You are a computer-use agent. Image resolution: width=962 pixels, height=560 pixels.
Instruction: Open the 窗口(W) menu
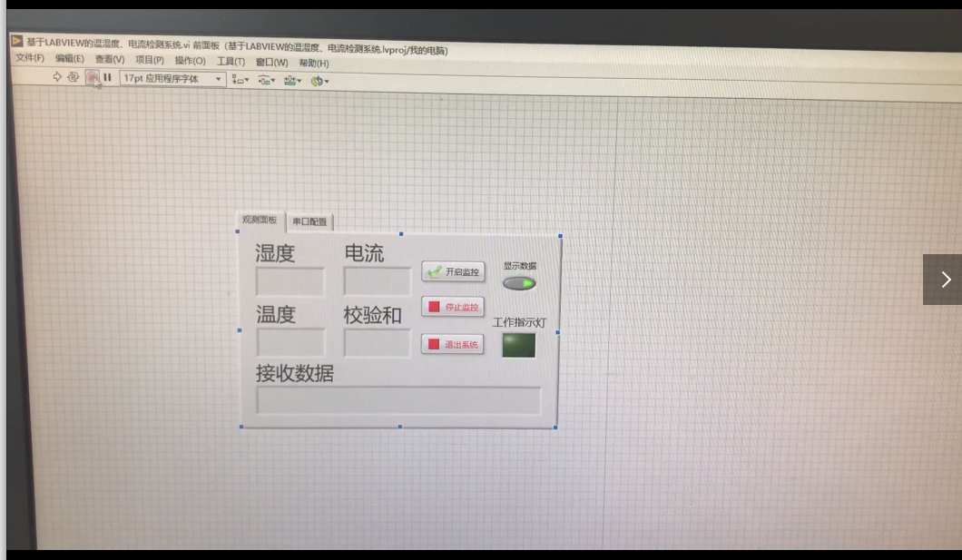[x=271, y=62]
